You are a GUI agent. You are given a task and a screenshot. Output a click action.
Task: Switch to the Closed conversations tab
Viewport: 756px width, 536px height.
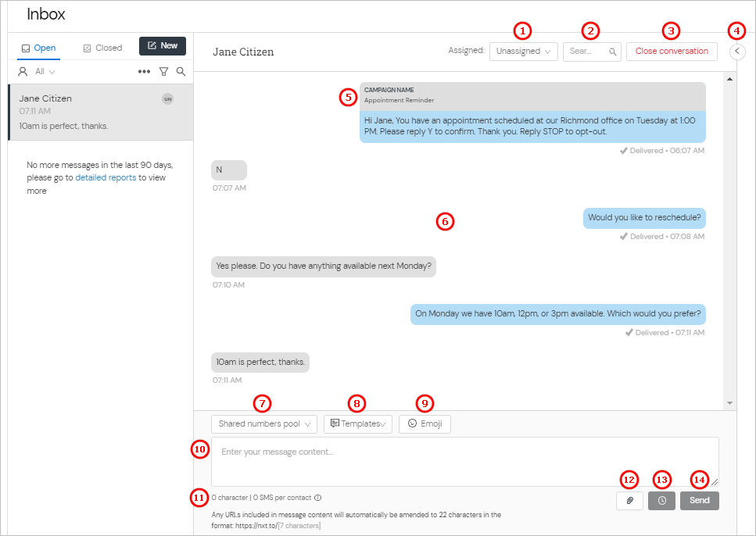click(102, 48)
